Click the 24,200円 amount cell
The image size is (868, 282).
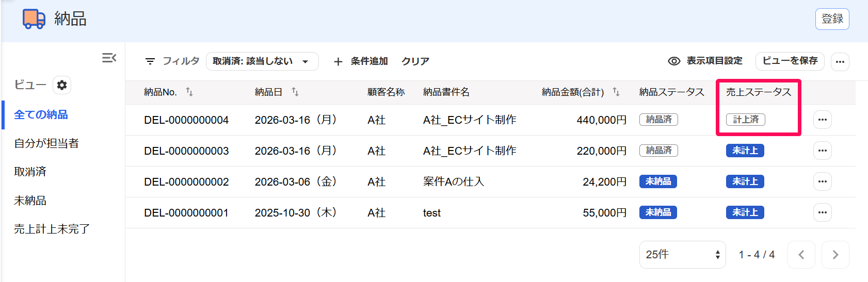(605, 182)
